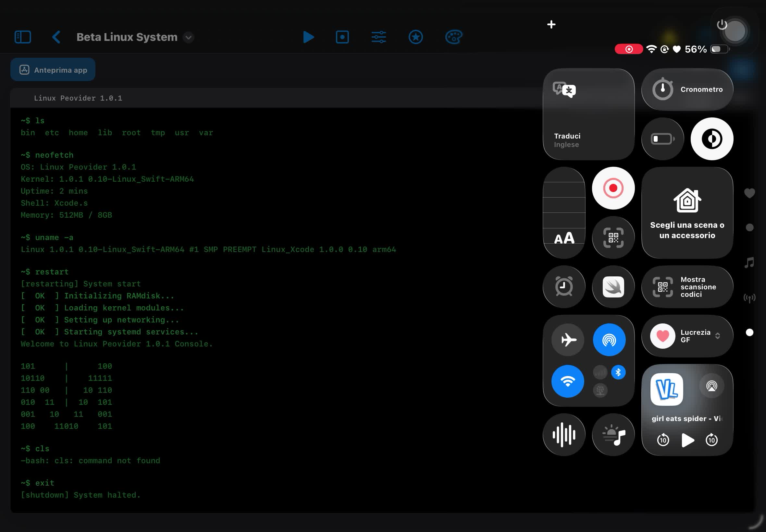
Task: Stop the running playground
Action: tap(342, 37)
